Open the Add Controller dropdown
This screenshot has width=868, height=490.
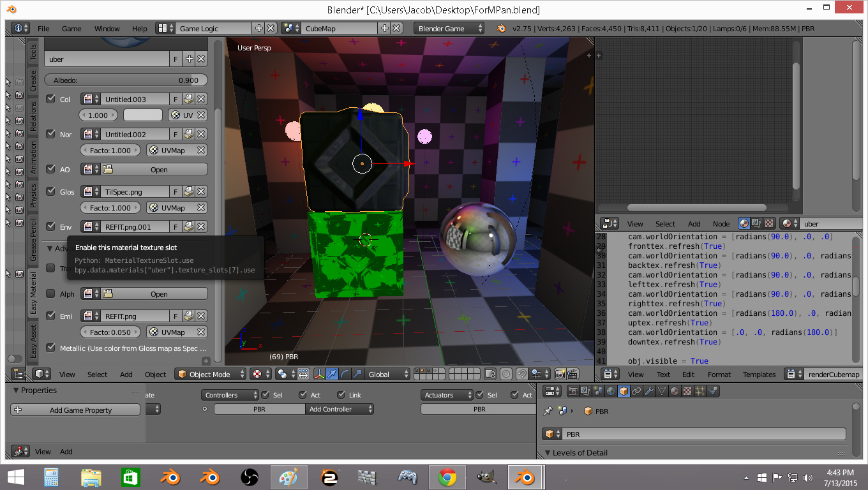[x=340, y=410]
